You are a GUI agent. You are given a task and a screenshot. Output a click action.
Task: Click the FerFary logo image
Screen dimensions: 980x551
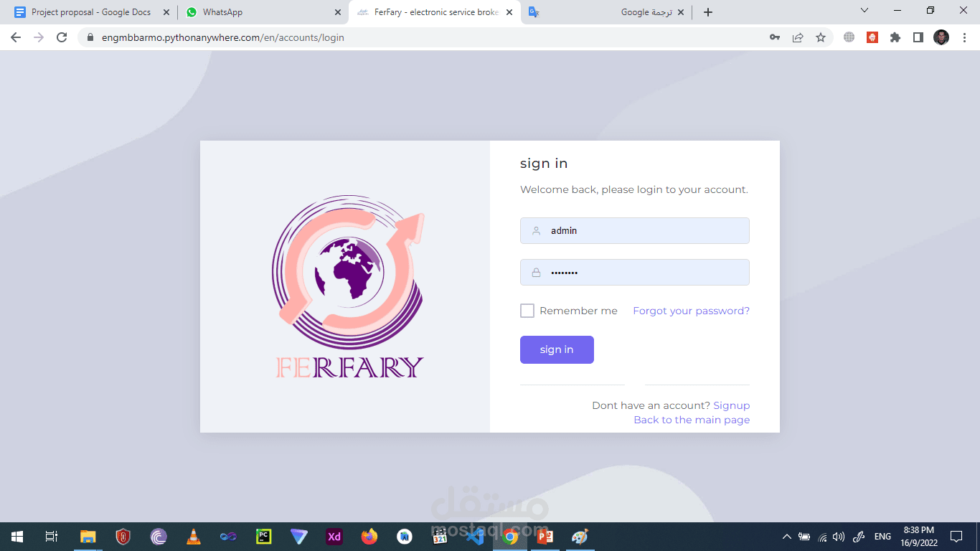point(349,286)
